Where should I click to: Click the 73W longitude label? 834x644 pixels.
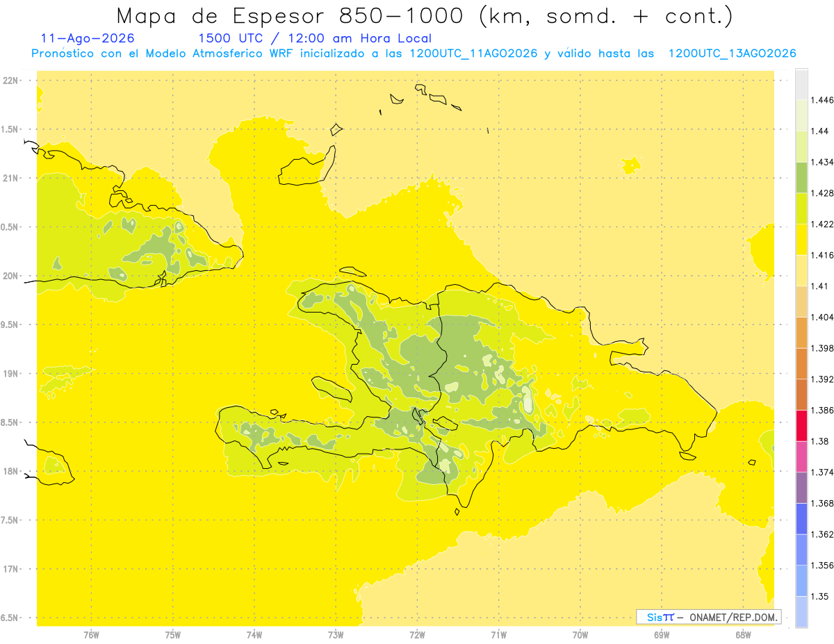(336, 636)
